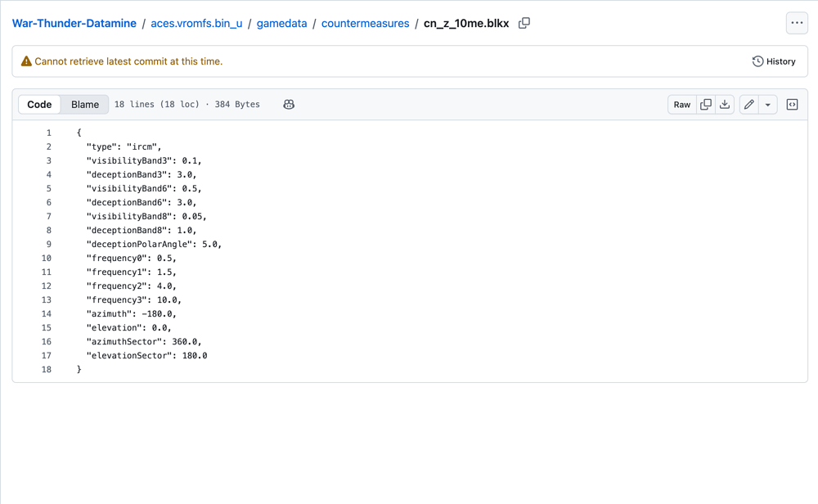
Task: Click the "azimuth": -180.0 line
Action: point(132,313)
